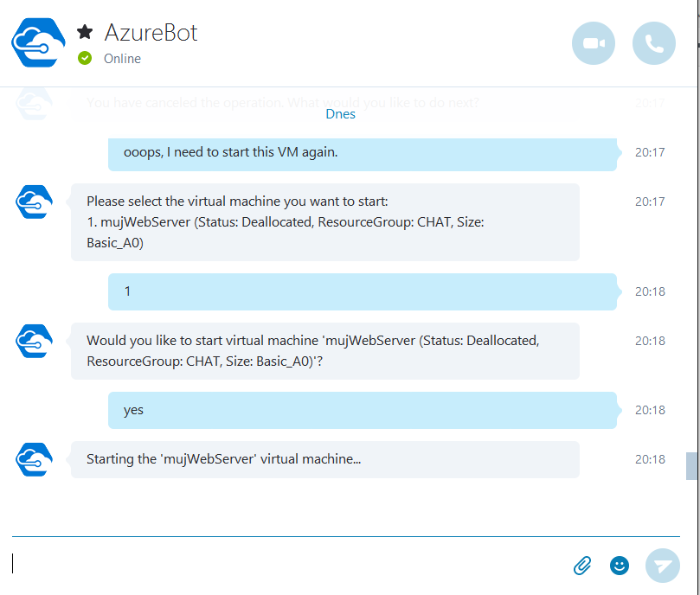Attach a file with the paperclip icon
700x595 pixels.
pyautogui.click(x=582, y=565)
